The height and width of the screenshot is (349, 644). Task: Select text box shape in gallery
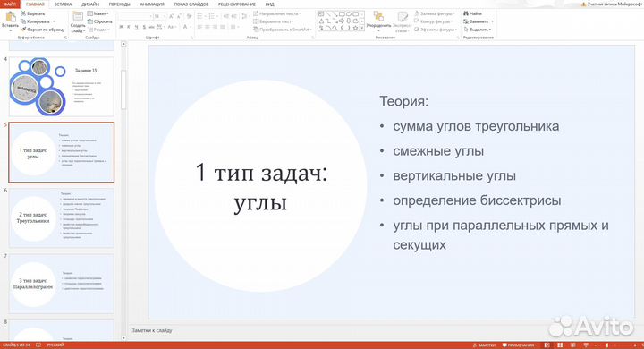[x=321, y=14]
